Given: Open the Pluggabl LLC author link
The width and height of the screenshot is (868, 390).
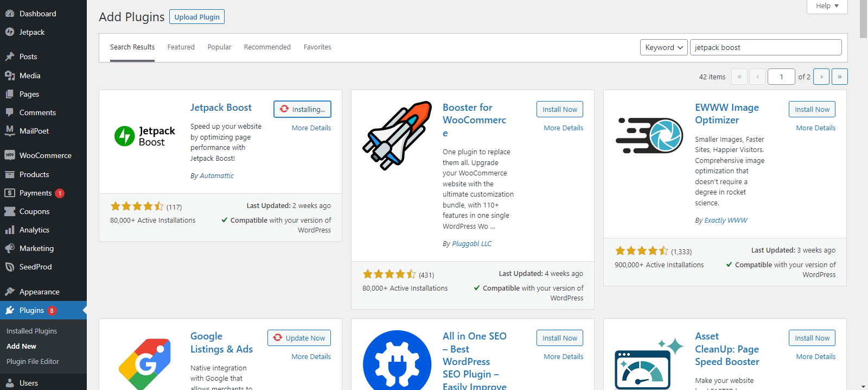Looking at the screenshot, I should (472, 243).
